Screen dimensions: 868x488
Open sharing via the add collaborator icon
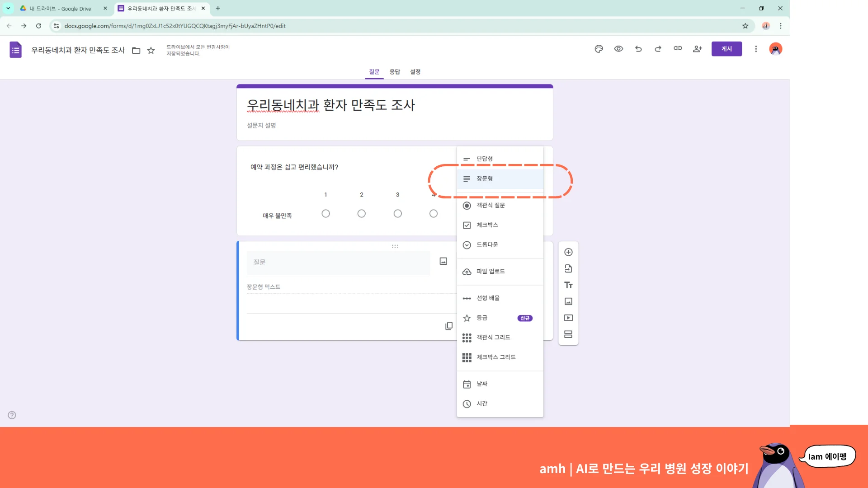coord(697,49)
